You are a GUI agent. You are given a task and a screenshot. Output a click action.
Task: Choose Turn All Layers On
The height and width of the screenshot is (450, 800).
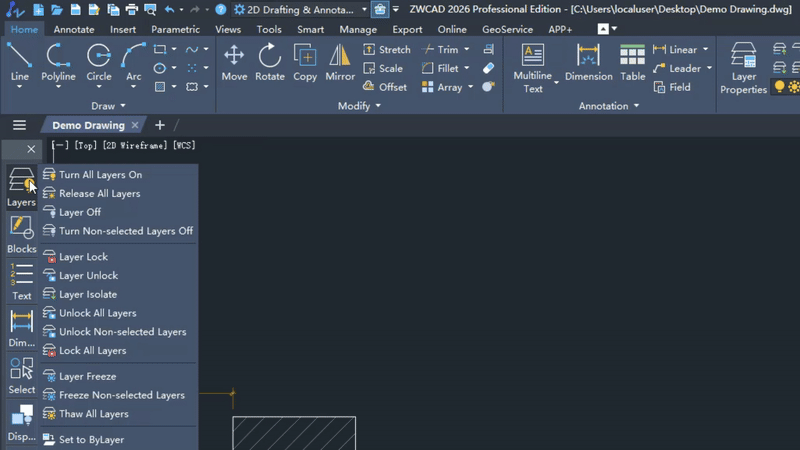(x=118, y=174)
